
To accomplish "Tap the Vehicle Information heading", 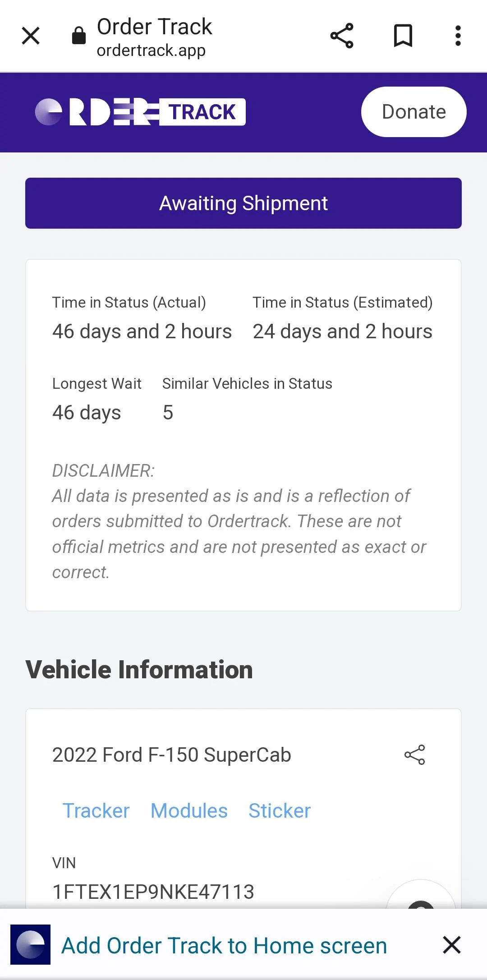I will 139,669.
